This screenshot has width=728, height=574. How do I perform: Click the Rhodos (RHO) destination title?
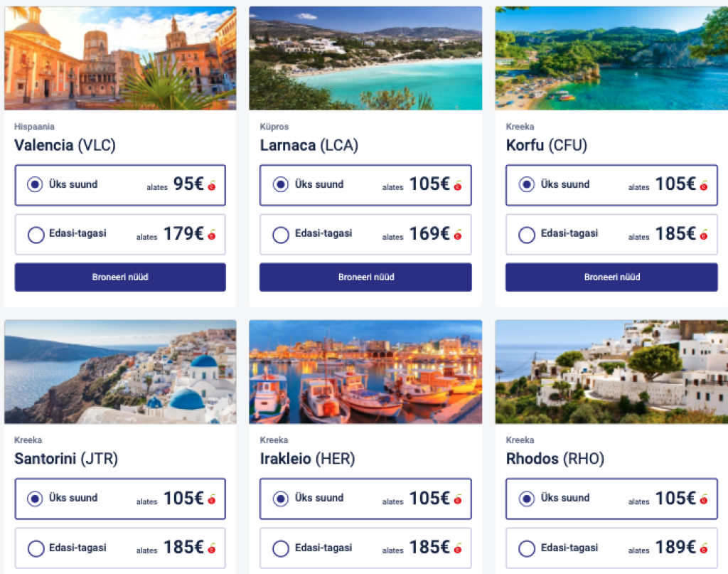(x=555, y=459)
